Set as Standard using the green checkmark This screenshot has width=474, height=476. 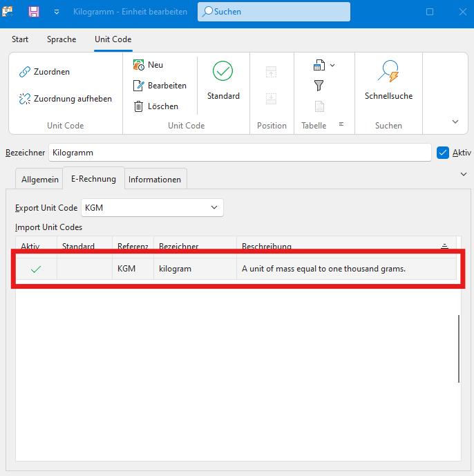[x=222, y=71]
